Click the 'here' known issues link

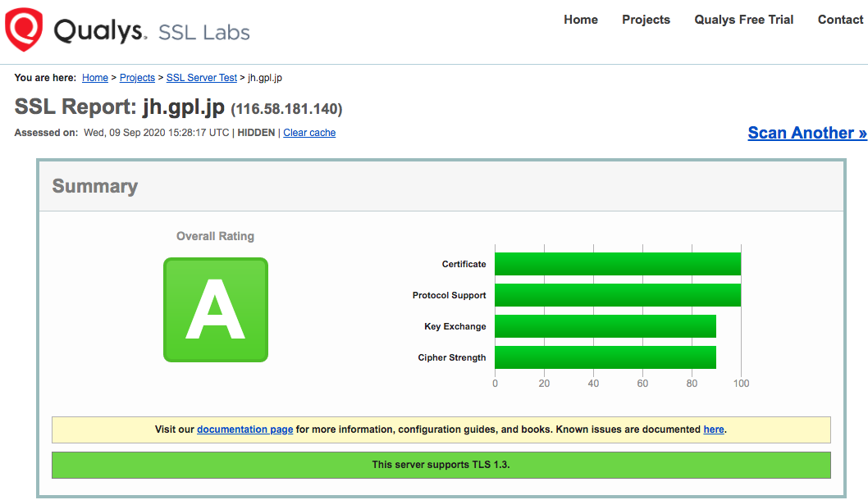[714, 430]
